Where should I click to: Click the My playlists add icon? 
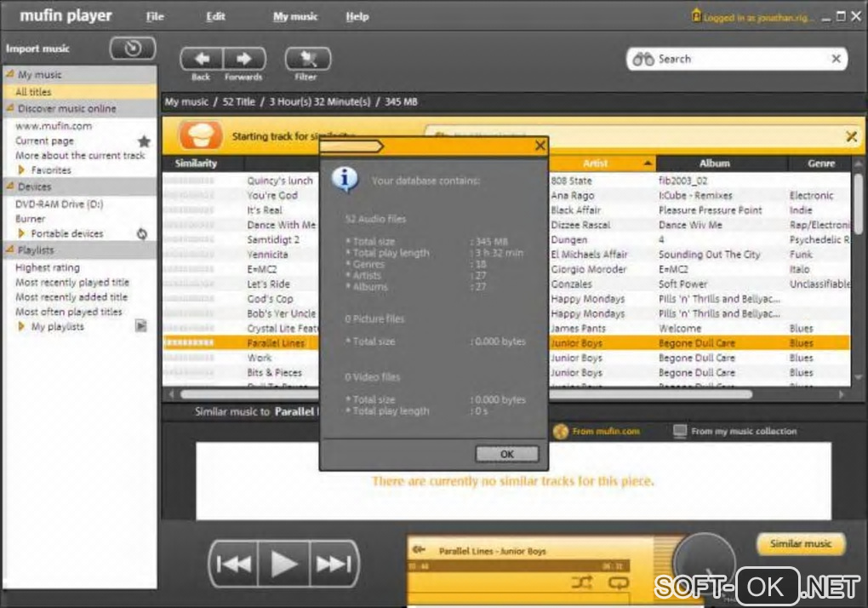(141, 326)
